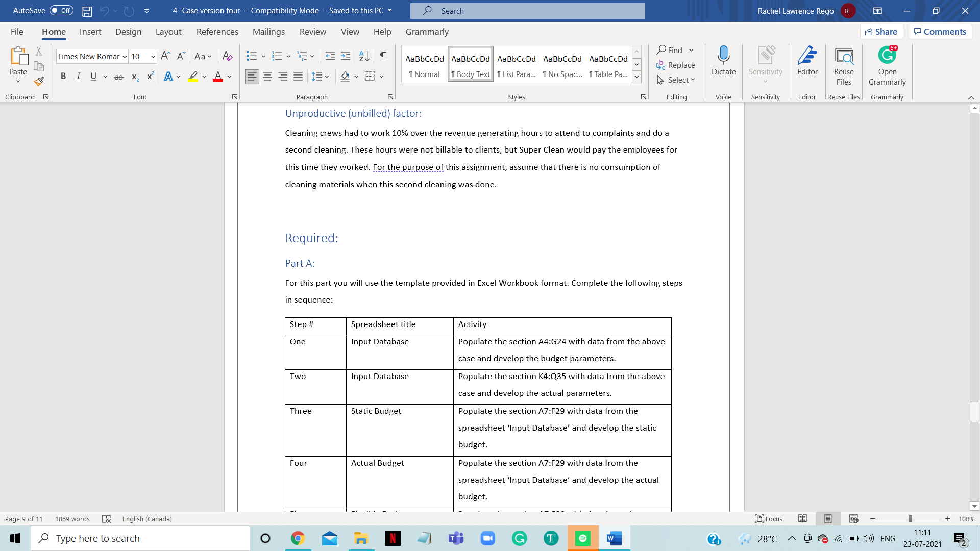
Task: Show paragraph marks
Action: [383, 56]
